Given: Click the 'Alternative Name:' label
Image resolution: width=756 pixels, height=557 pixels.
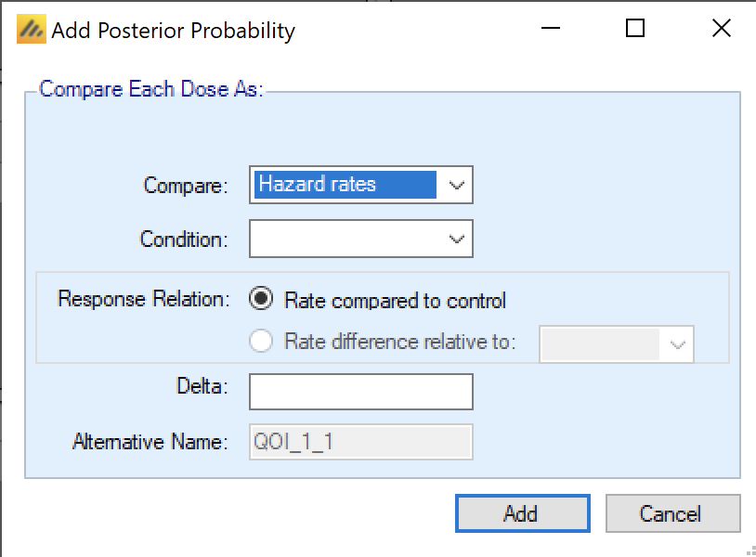Looking at the screenshot, I should pyautogui.click(x=150, y=442).
